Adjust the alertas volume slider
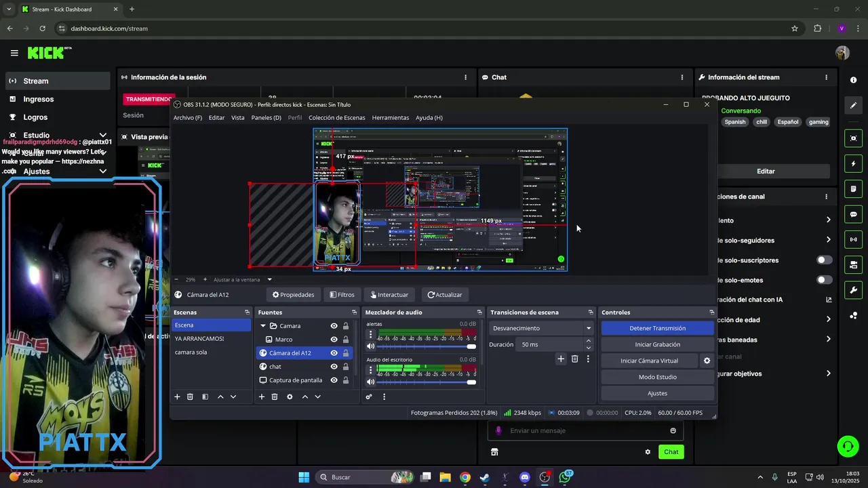Screen dimensions: 868x488 click(x=426, y=347)
